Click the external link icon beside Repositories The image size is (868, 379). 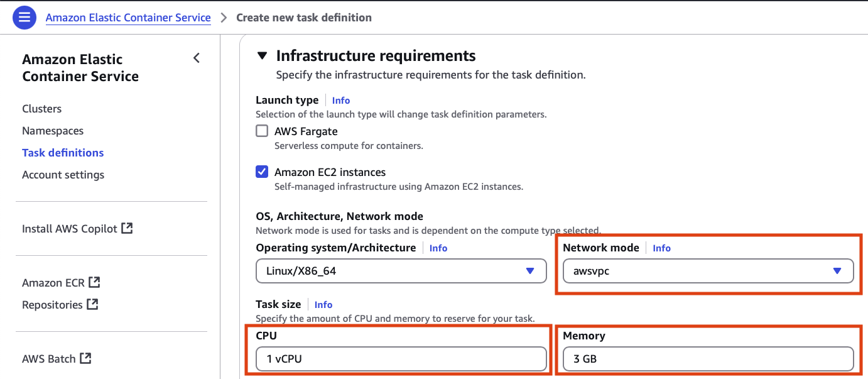pyautogui.click(x=92, y=304)
